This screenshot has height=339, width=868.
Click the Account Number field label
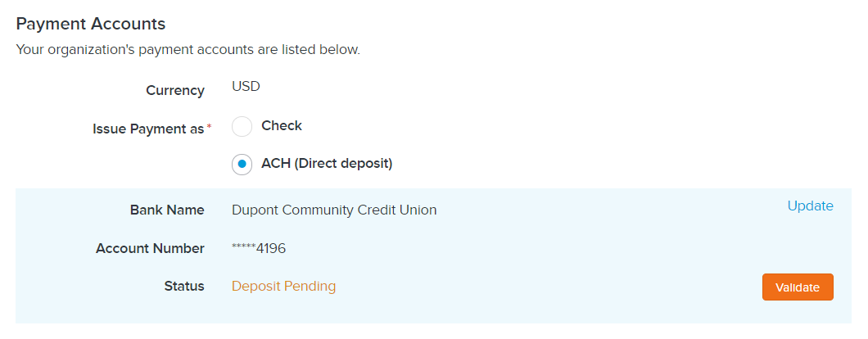(x=150, y=249)
